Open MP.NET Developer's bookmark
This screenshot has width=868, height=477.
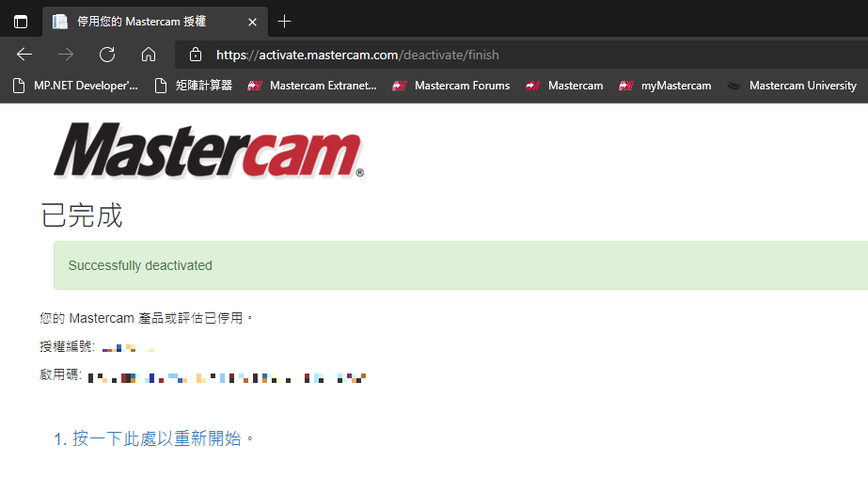(75, 86)
